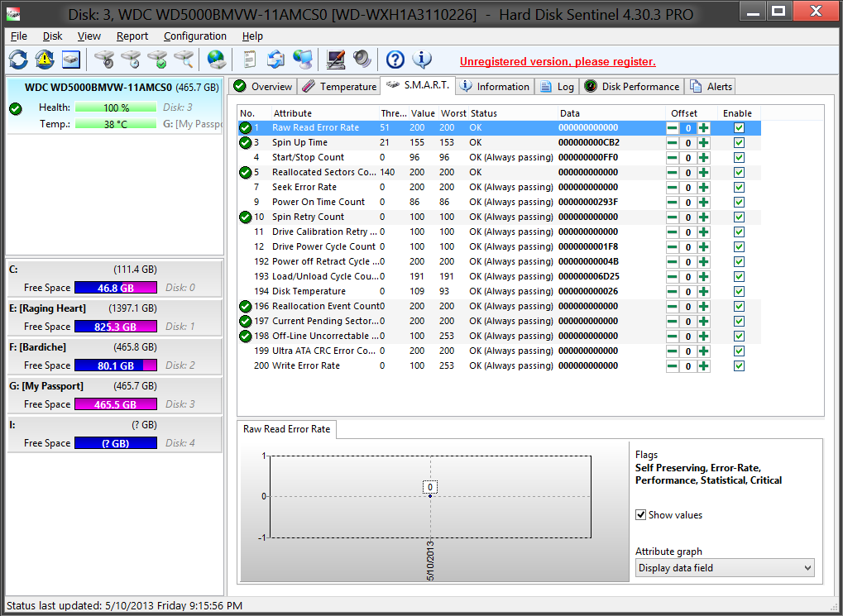This screenshot has height=616, width=843.
Task: Click the G: My Passport free space bar
Action: coord(116,404)
